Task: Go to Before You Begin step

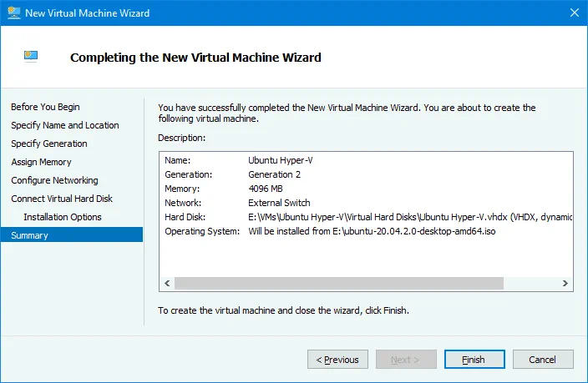Action: (x=45, y=107)
